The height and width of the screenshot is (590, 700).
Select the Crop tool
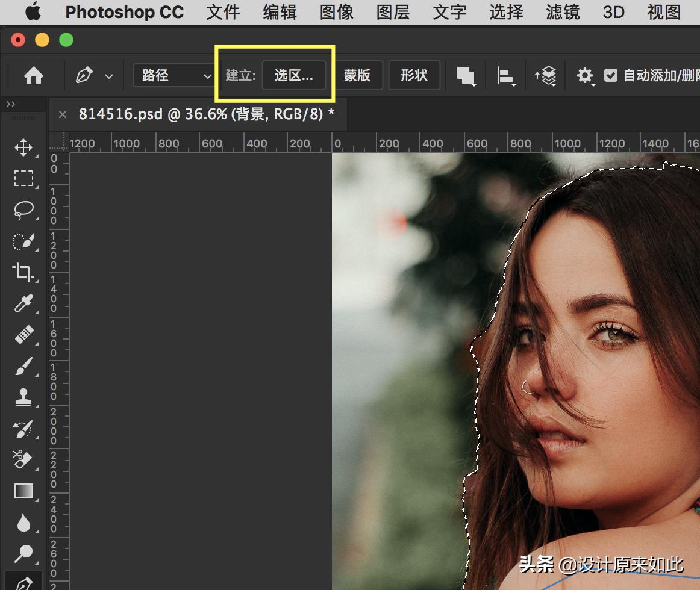tap(23, 272)
